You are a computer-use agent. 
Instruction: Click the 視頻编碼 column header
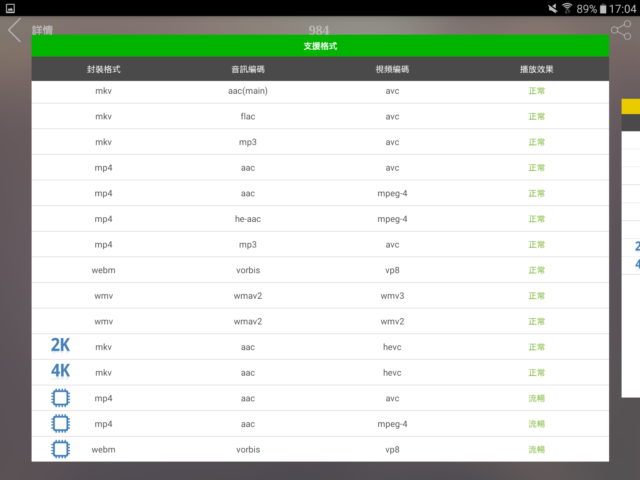[x=392, y=69]
